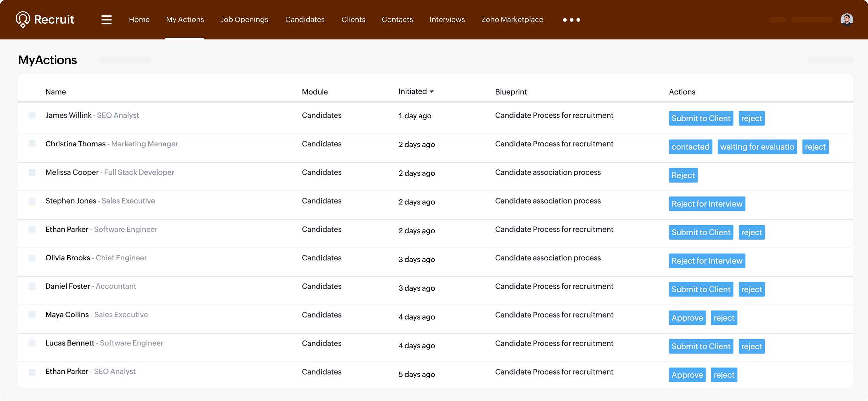Navigate to Zoho Marketplace tab

(512, 20)
